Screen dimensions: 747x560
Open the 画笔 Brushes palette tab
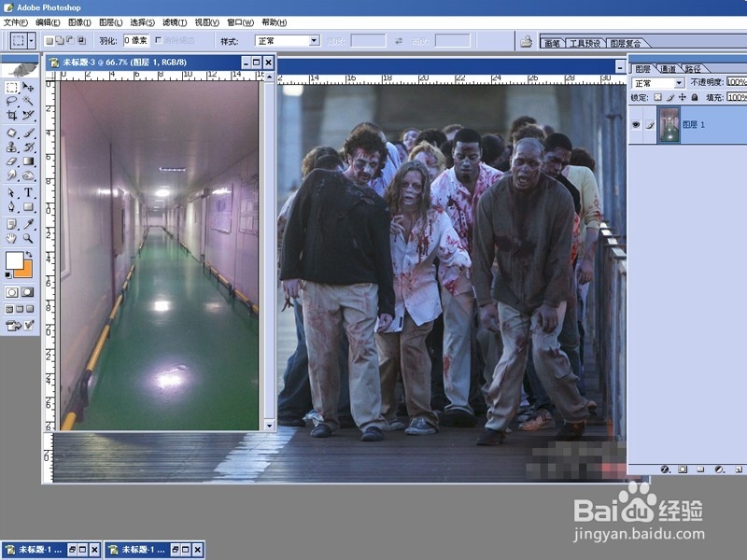click(x=552, y=43)
